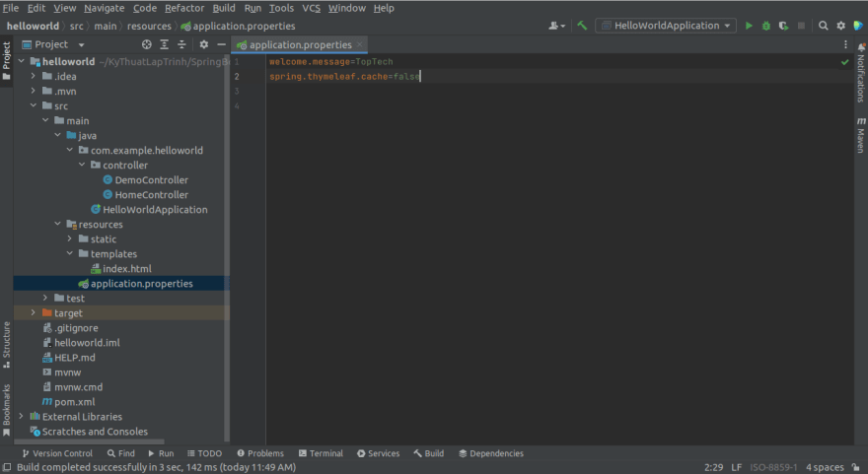
Task: Hide the Project panel with minus icon
Action: [x=221, y=44]
